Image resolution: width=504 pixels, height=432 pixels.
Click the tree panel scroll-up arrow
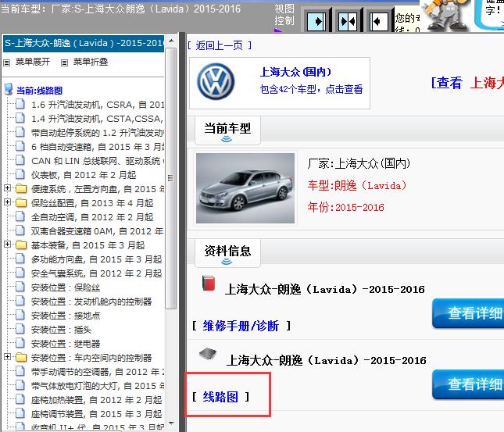(x=171, y=41)
